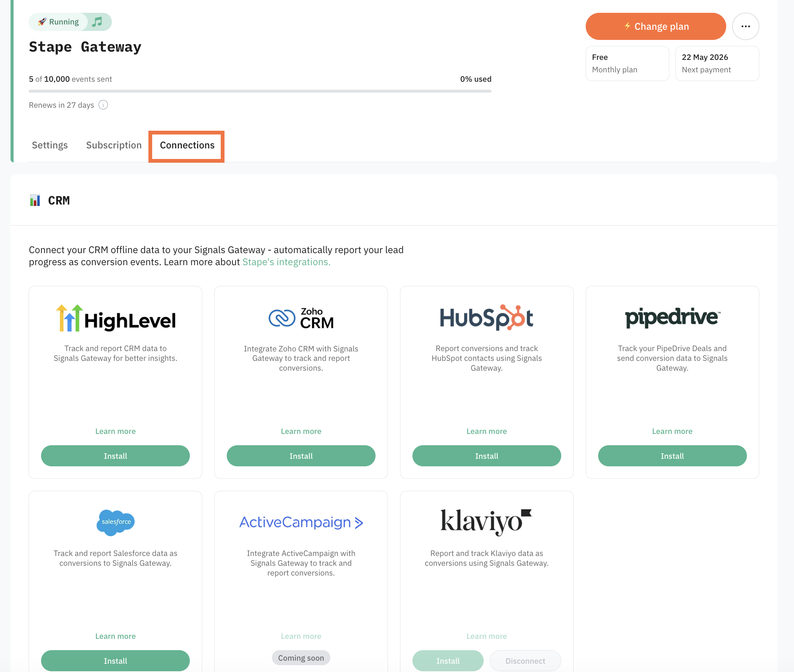The image size is (794, 672).
Task: Open the three-dot more options menu
Action: pos(745,26)
